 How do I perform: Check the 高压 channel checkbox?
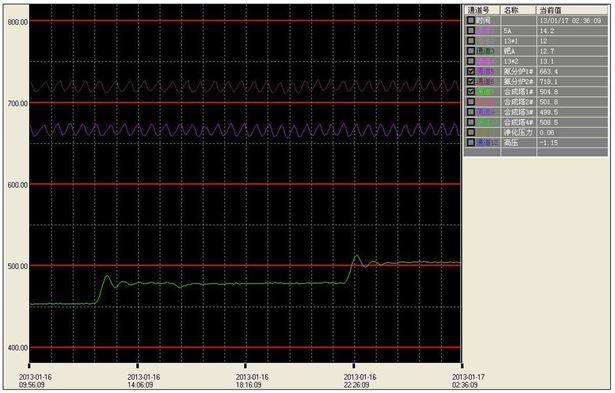click(471, 143)
